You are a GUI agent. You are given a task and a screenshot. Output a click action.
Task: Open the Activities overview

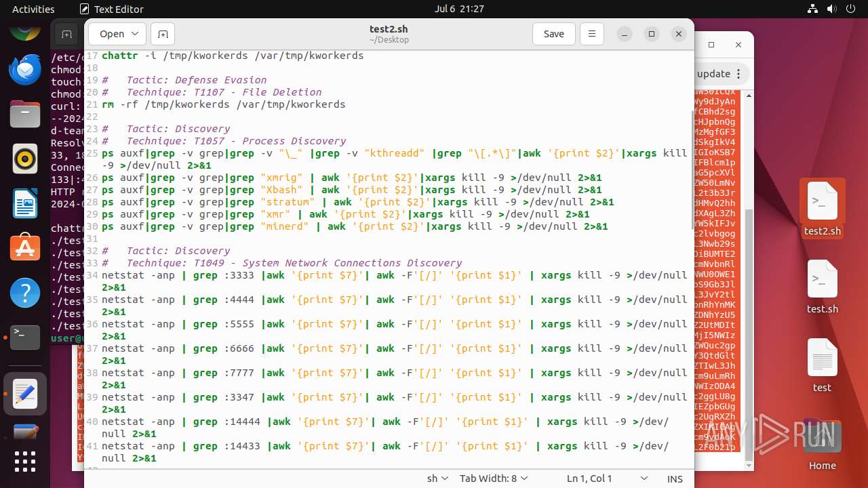click(33, 9)
